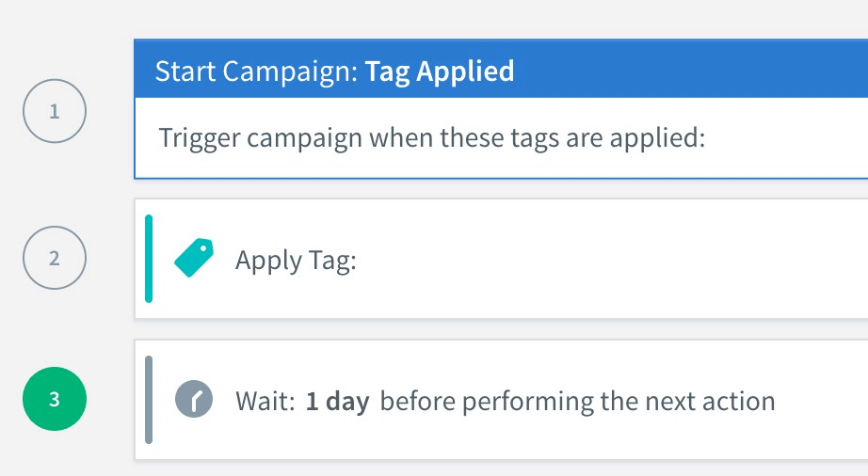Viewport: 868px width, 476px height.
Task: Select the Apply Tag step card
Action: point(501,259)
